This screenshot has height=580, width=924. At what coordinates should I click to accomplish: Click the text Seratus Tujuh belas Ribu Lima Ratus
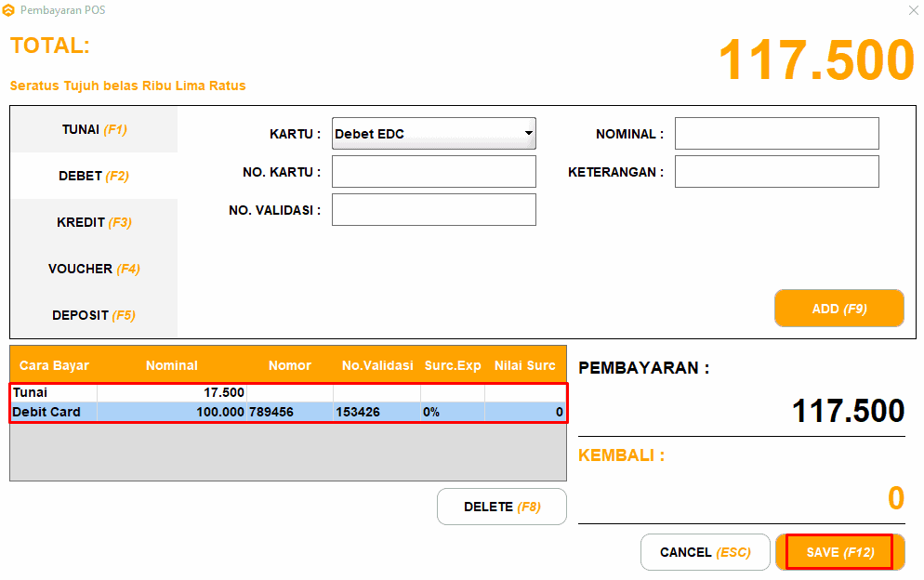click(x=128, y=86)
